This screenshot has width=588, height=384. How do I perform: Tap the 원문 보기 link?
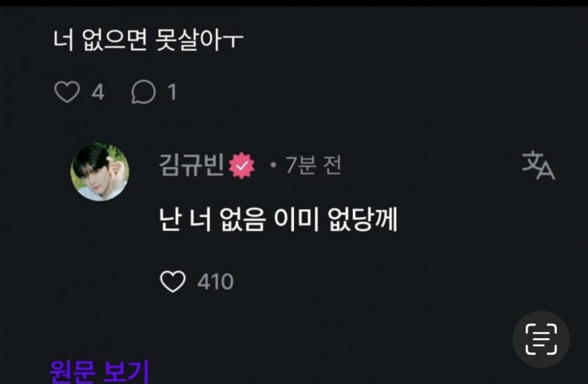[x=99, y=371]
